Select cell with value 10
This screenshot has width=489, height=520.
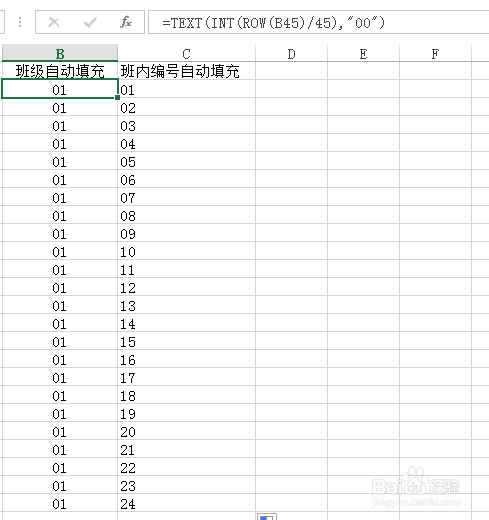pyautogui.click(x=187, y=252)
